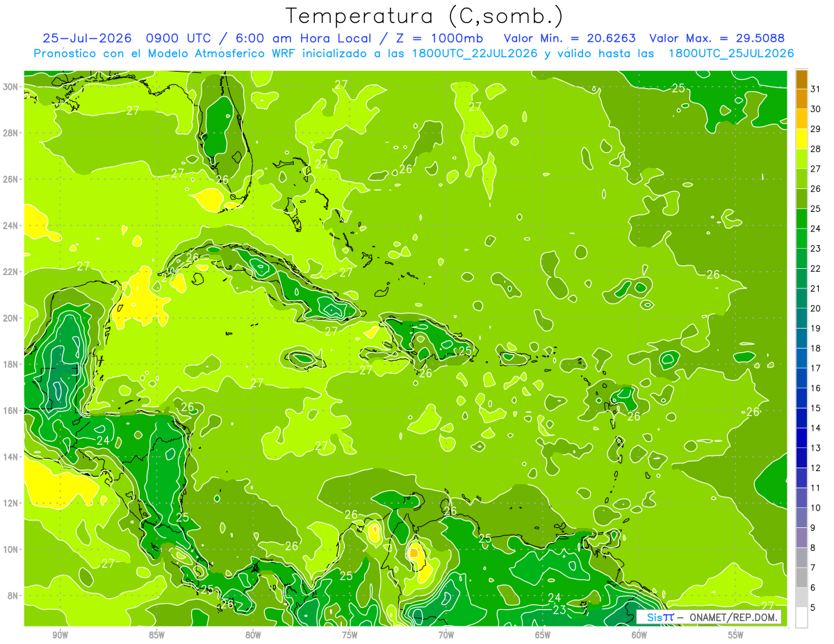
Task: Click the 85W longitude axis label
Action: tap(156, 635)
